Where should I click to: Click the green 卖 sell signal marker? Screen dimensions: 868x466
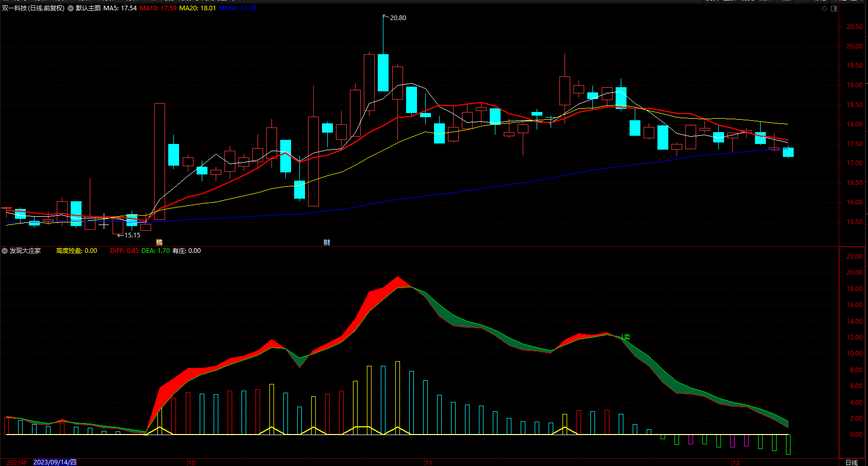pos(626,337)
